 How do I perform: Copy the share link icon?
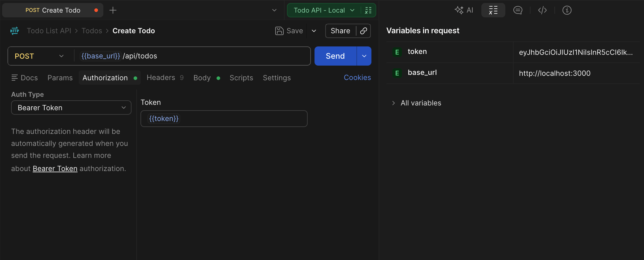363,31
